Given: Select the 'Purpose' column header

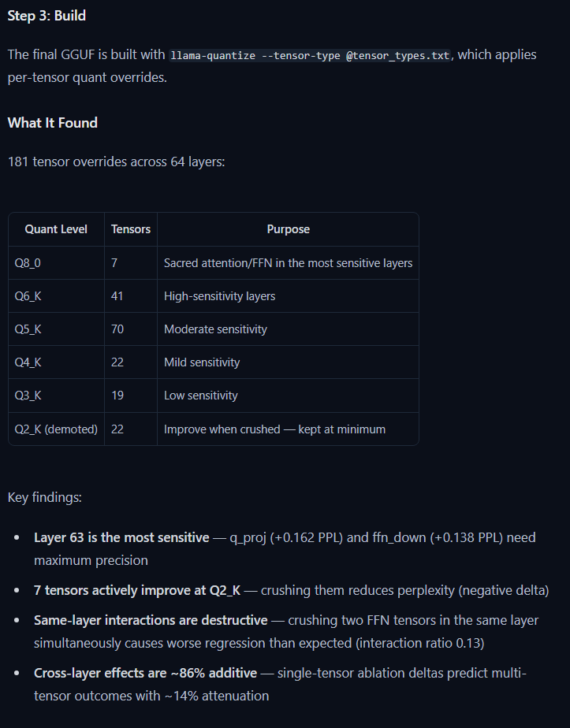Looking at the screenshot, I should (288, 229).
